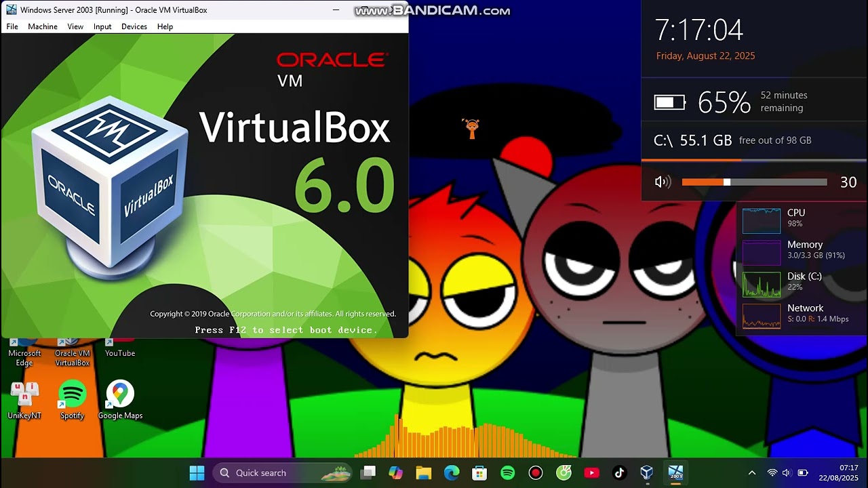
Task: Open the volume tray icon on taskbar
Action: point(787,473)
